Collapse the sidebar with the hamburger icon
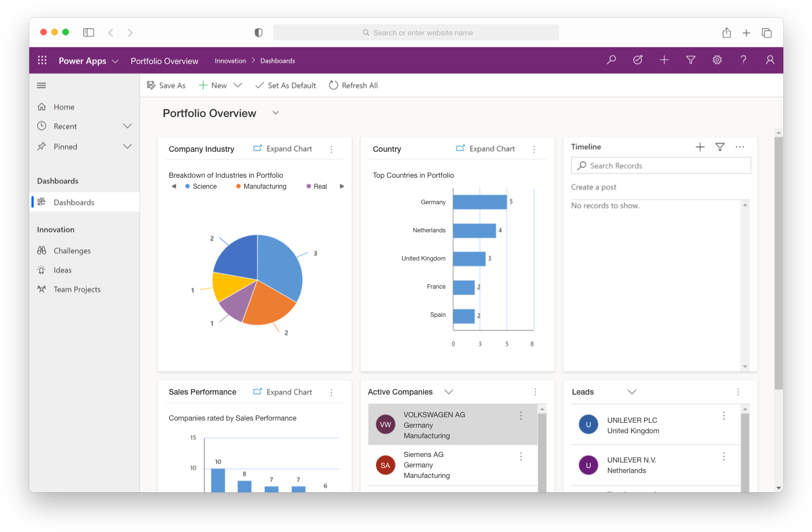 41,86
